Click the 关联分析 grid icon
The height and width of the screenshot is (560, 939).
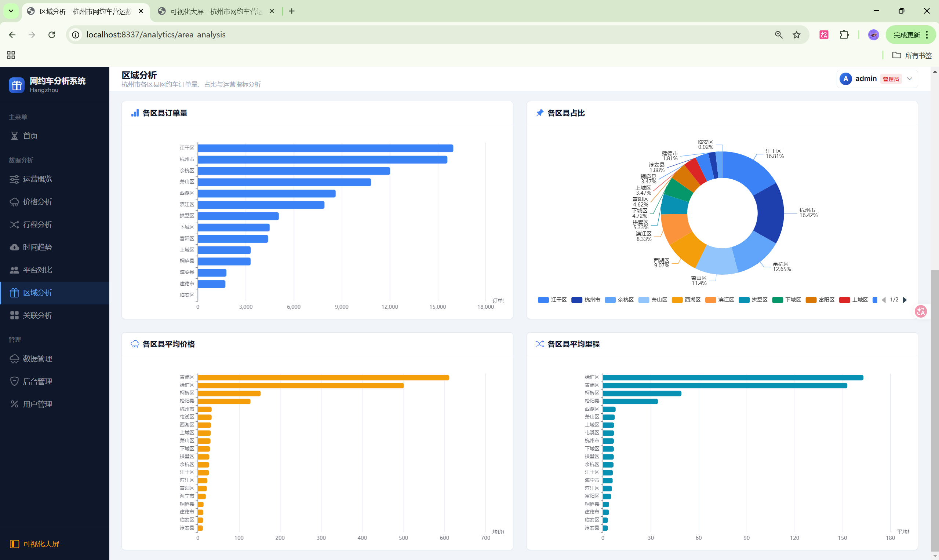click(x=14, y=315)
